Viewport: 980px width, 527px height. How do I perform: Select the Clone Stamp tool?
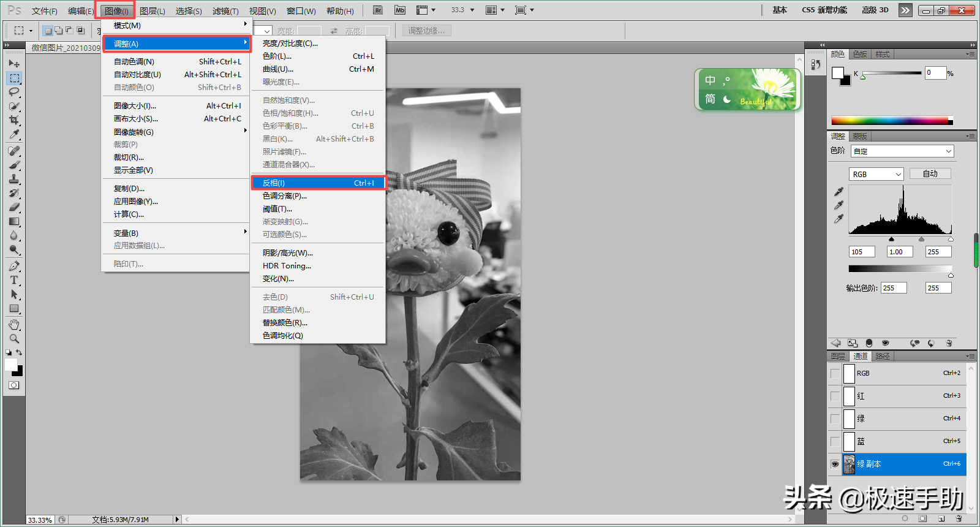(14, 179)
